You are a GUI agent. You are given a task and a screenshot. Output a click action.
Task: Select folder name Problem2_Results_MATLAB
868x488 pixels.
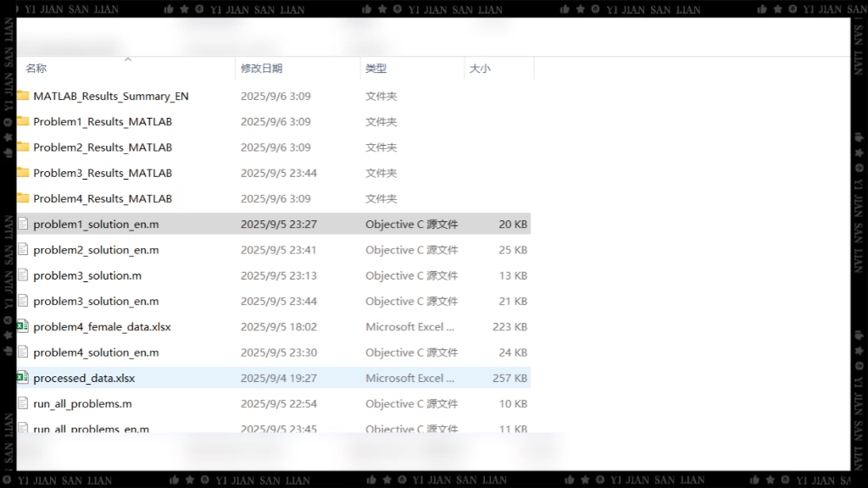103,147
